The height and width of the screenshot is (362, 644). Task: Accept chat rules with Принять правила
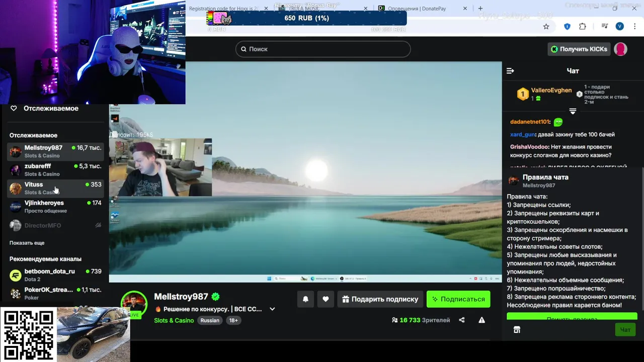[572, 318]
